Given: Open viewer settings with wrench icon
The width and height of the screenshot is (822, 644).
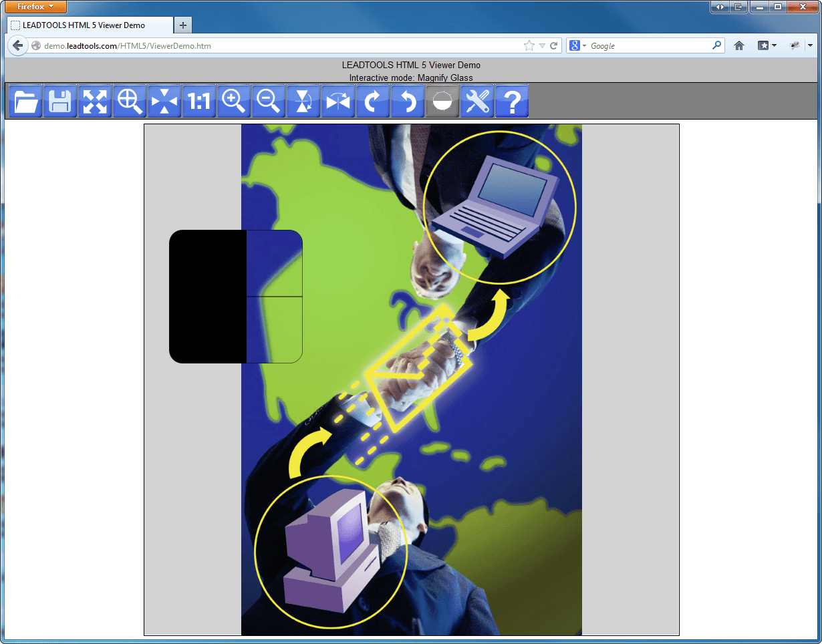Looking at the screenshot, I should coord(477,102).
